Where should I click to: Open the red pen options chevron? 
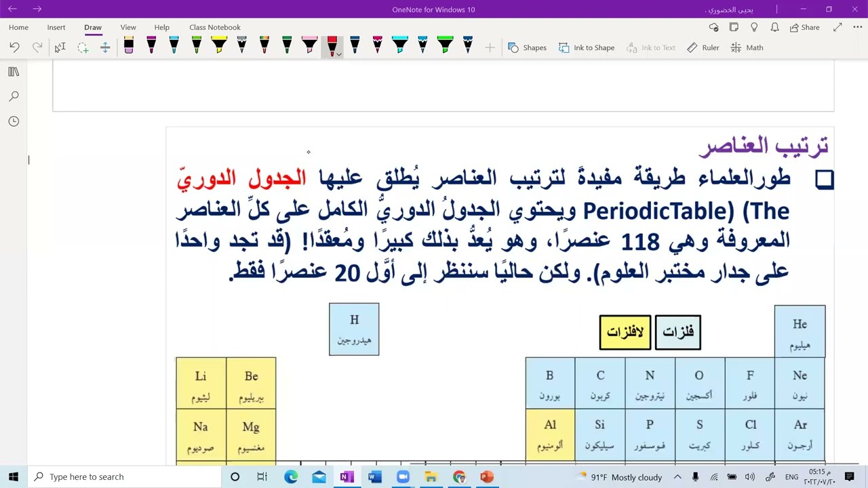[x=338, y=54]
